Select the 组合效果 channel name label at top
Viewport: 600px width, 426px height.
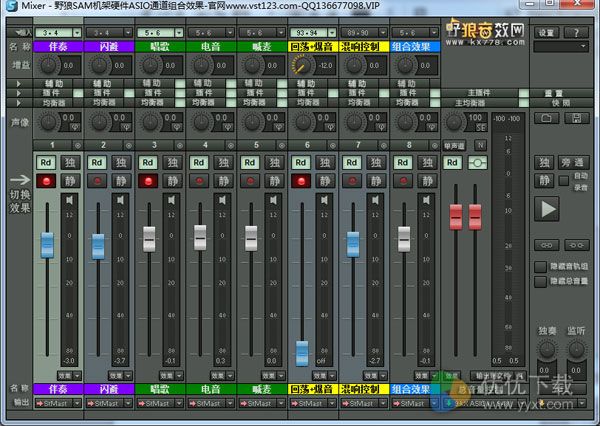pos(415,47)
